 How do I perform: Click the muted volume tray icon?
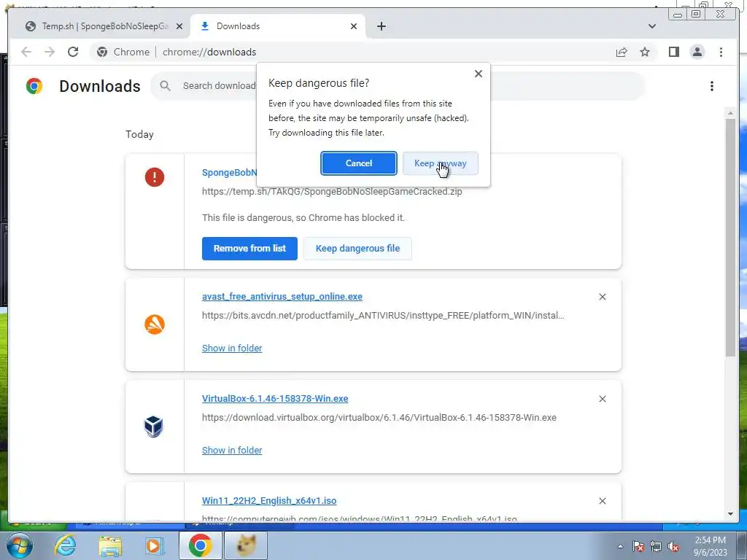pos(673,547)
